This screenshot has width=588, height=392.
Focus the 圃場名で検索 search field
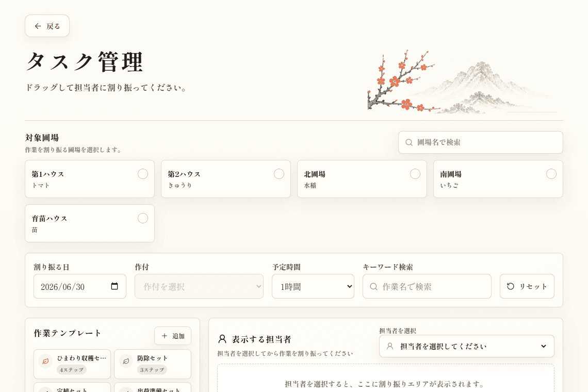480,142
